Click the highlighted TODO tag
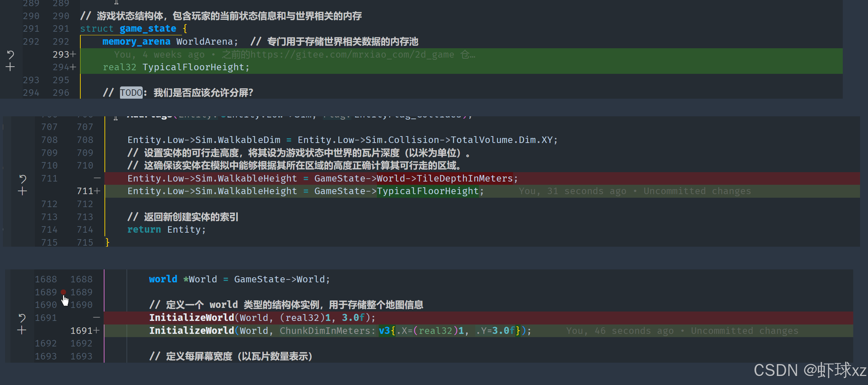 [x=131, y=93]
